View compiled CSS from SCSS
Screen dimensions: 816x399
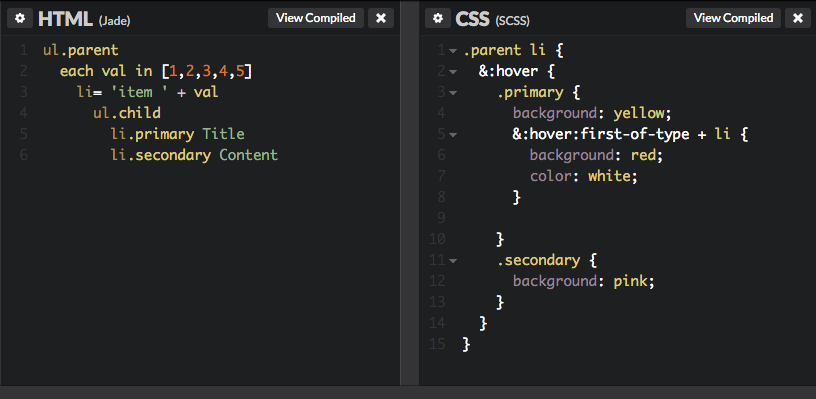pyautogui.click(x=733, y=18)
